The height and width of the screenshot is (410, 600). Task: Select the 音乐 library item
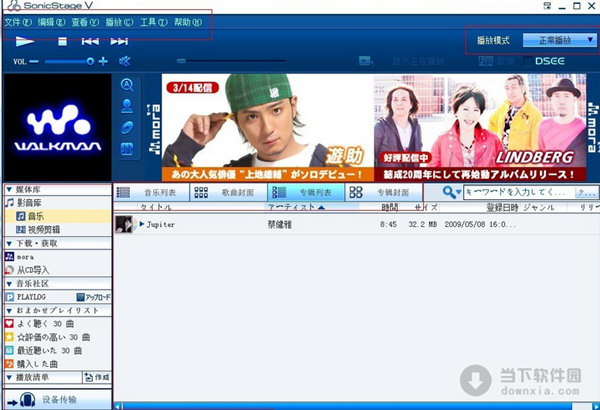58,216
